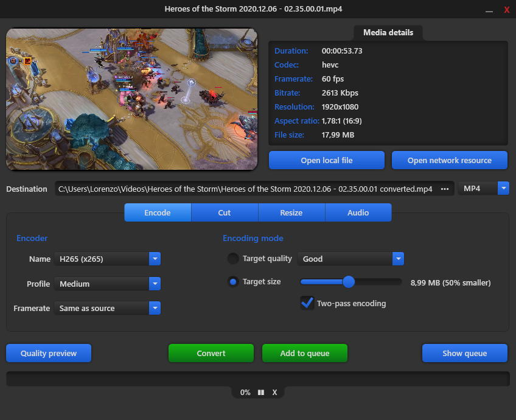Pause the conversion with the pause icon
This screenshot has height=420, width=516.
point(261,393)
